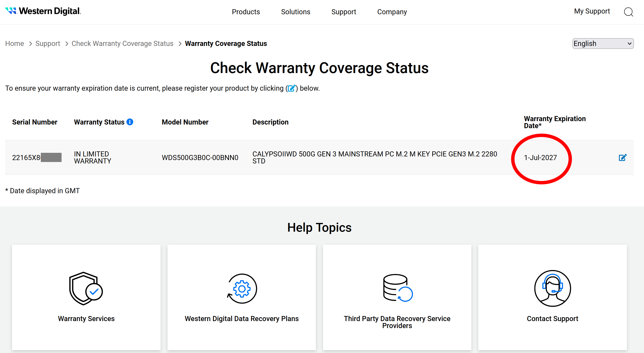Click the Warranty Status column header text
This screenshot has width=644, height=353.
click(x=99, y=122)
